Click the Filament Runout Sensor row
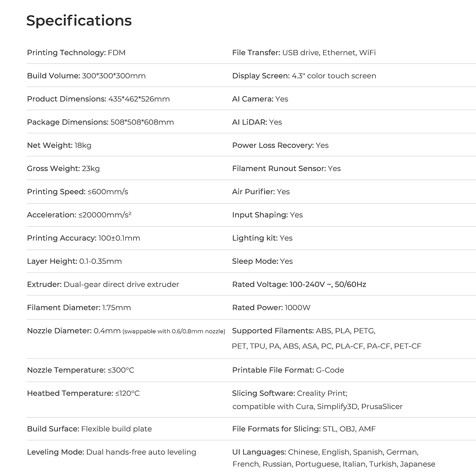 point(286,169)
